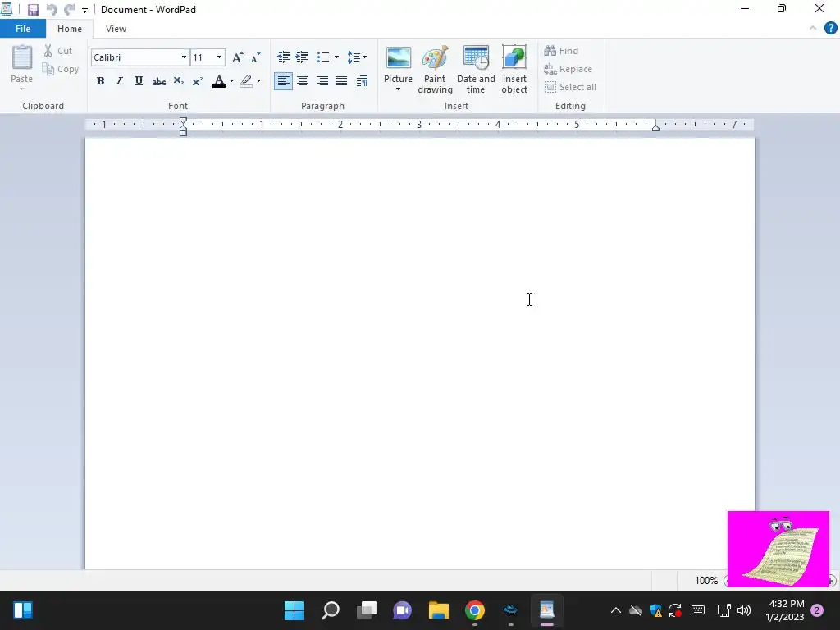Click the 100% zoom level text
Screen dimensions: 840x630
point(706,581)
